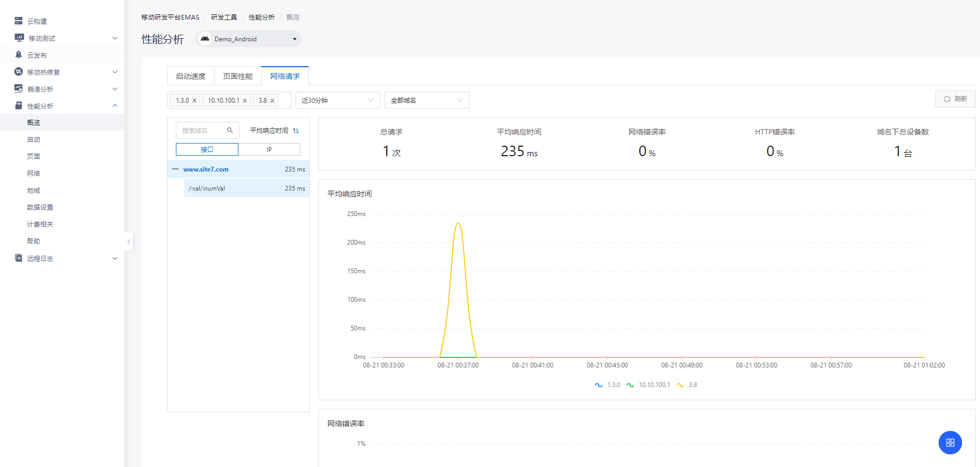Remove the 1.3.0 version tag
Screen dimensions: 980x467
click(x=194, y=101)
